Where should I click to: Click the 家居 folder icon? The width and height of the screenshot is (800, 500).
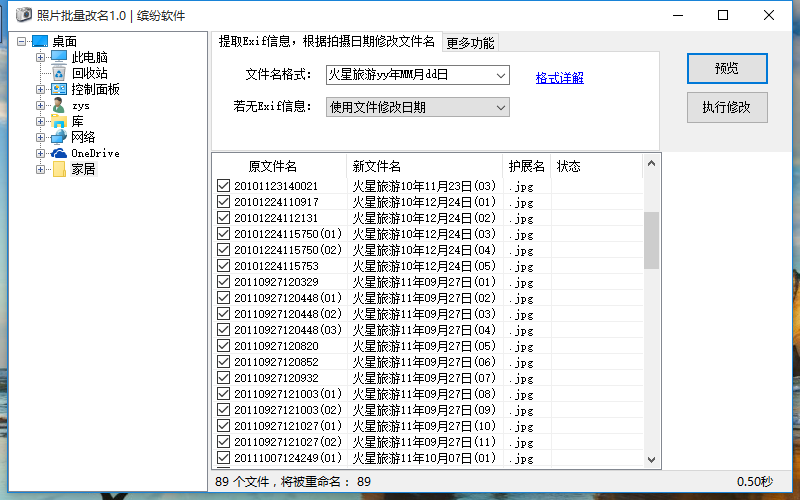[59, 169]
